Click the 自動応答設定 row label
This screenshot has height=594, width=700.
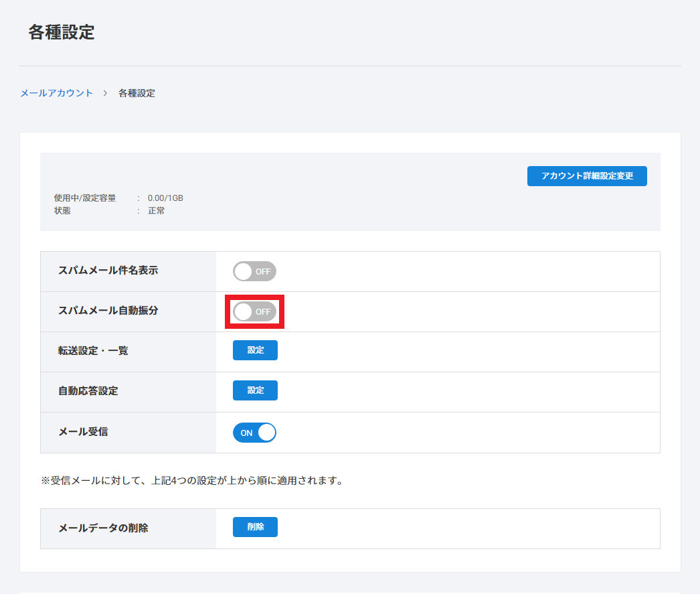(88, 390)
